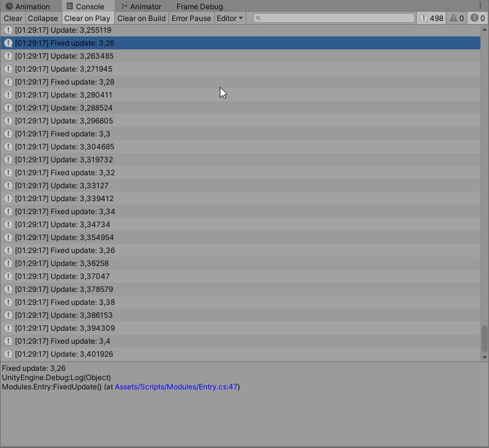Click the Clear button
The height and width of the screenshot is (448, 489).
pos(13,19)
